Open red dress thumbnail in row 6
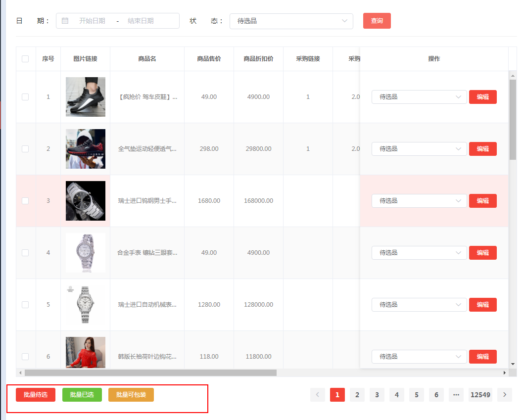The height and width of the screenshot is (420, 524). [x=86, y=353]
